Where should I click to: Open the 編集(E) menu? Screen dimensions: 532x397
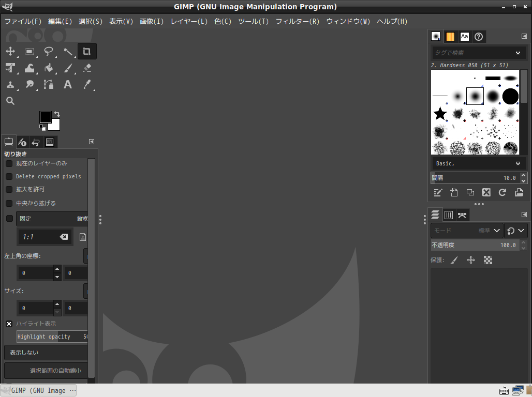click(x=60, y=21)
